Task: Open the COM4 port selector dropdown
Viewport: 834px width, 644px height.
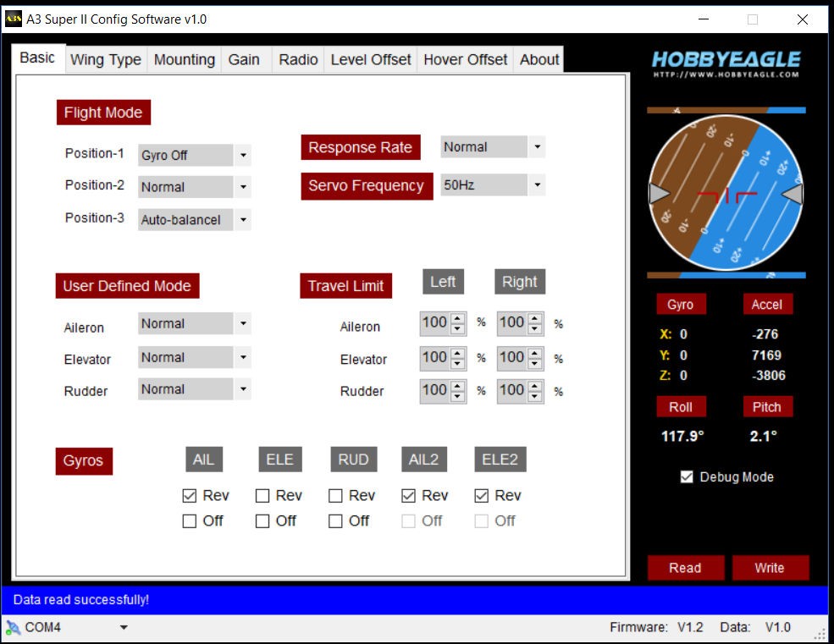Action: 124,628
